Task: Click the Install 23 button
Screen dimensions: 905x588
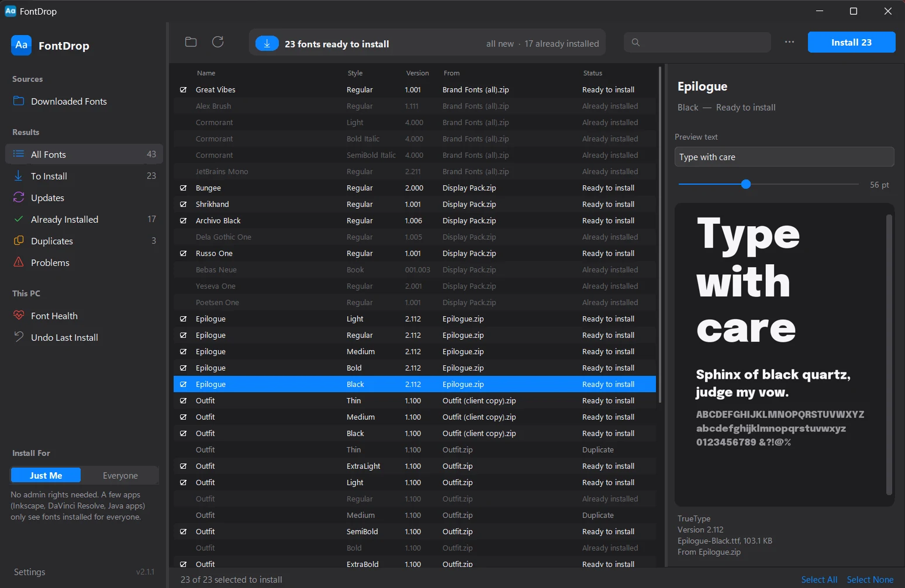Action: coord(851,42)
